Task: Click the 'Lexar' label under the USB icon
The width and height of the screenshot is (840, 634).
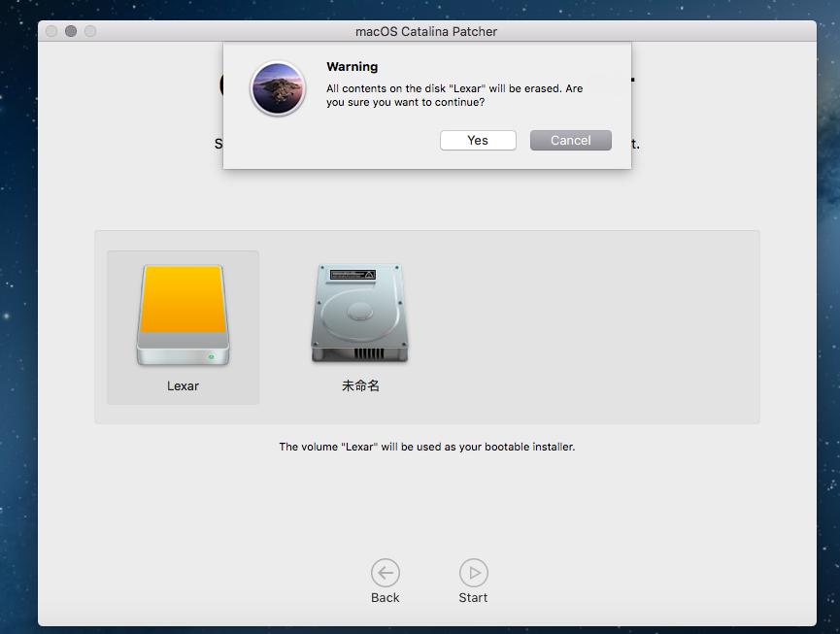Action: [x=181, y=385]
